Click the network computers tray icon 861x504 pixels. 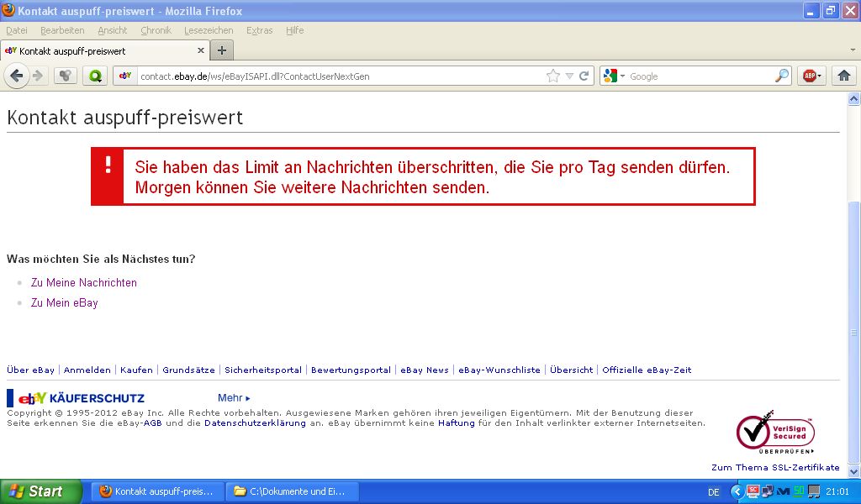[x=768, y=491]
